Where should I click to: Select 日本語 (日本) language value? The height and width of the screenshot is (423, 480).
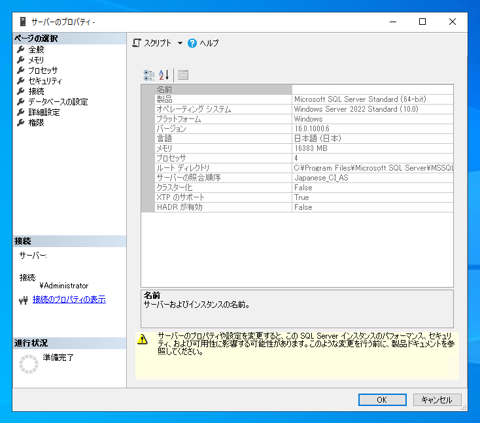[x=318, y=138]
